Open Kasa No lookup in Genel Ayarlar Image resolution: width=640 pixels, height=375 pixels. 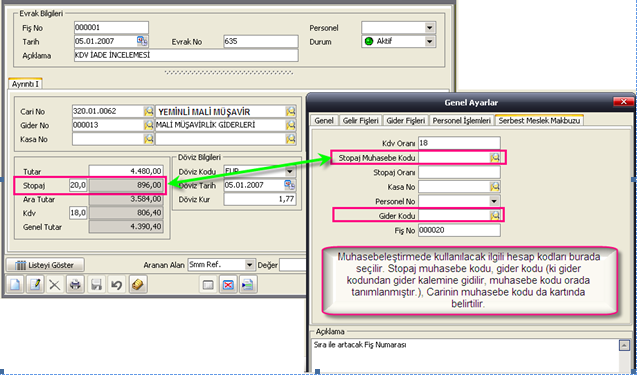click(495, 187)
